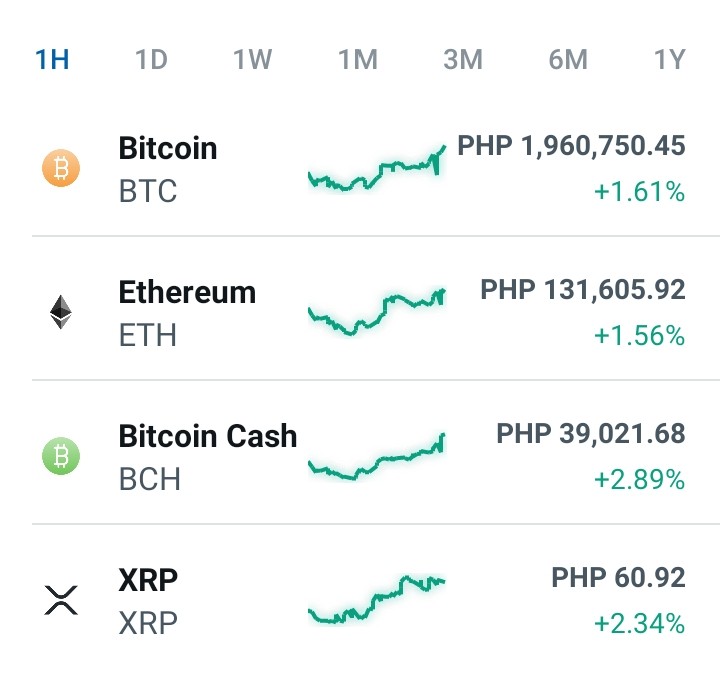Select the 1D time range tab
This screenshot has width=720, height=673.
(x=151, y=60)
